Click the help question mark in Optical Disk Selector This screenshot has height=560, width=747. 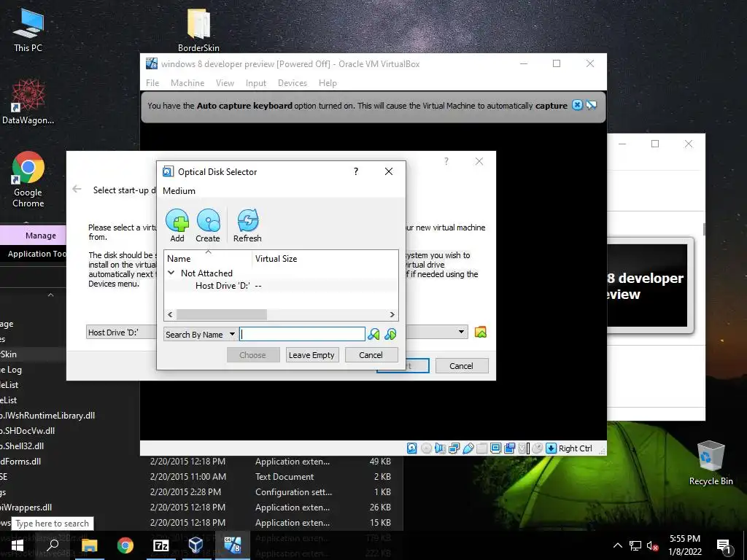(x=356, y=171)
